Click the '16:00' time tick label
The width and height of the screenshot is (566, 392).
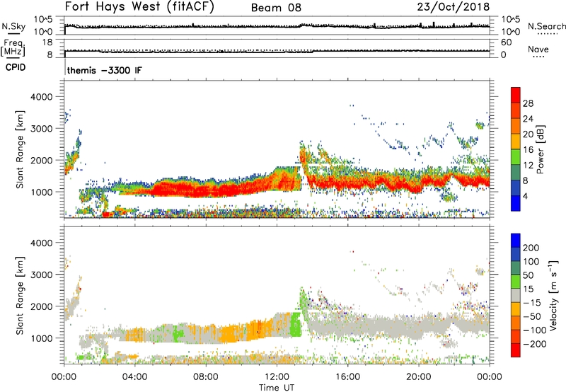(347, 377)
